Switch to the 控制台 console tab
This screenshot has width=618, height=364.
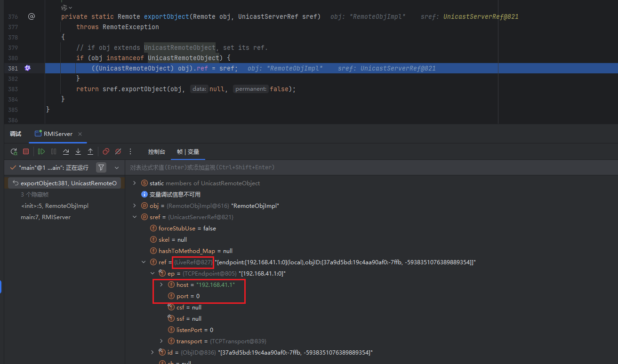156,152
